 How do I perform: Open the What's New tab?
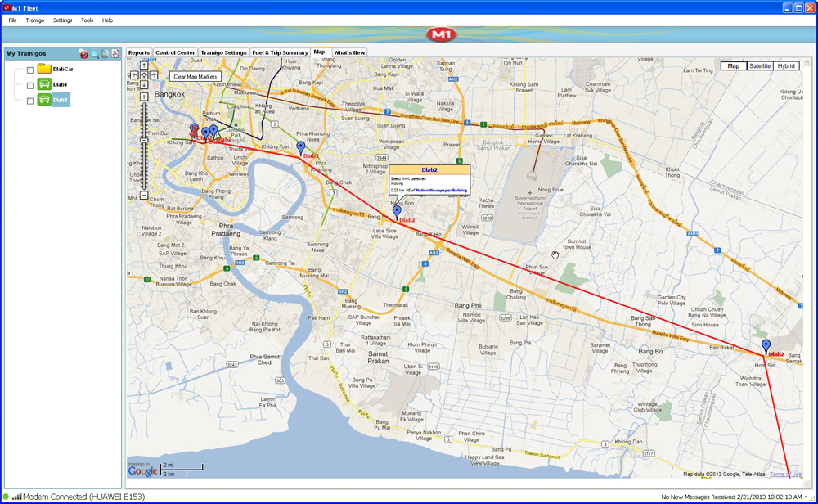[x=349, y=52]
